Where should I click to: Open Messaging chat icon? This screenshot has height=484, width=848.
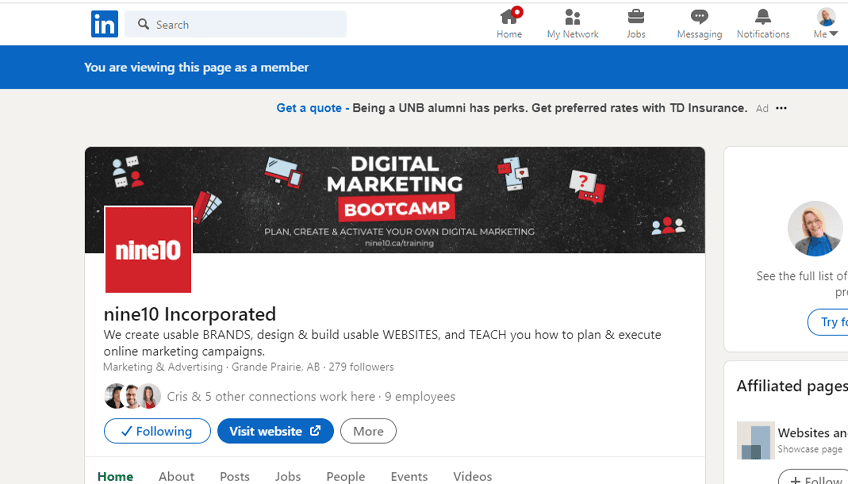coord(699,17)
